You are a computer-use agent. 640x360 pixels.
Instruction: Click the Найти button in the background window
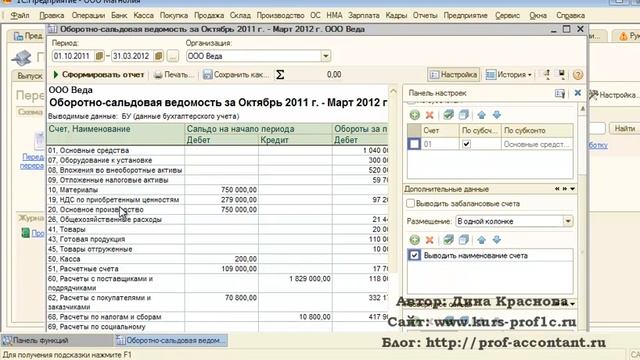click(x=624, y=129)
